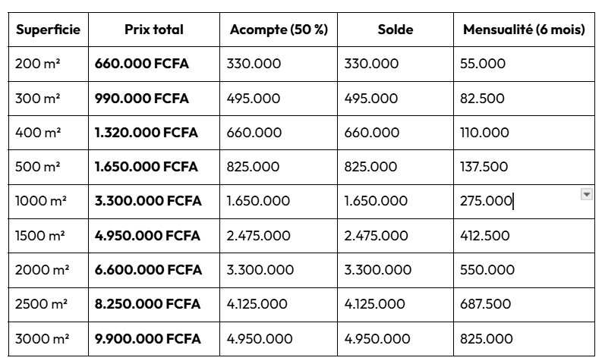Select the 3000 m² cell
This screenshot has width=602, height=364.
tap(49, 339)
